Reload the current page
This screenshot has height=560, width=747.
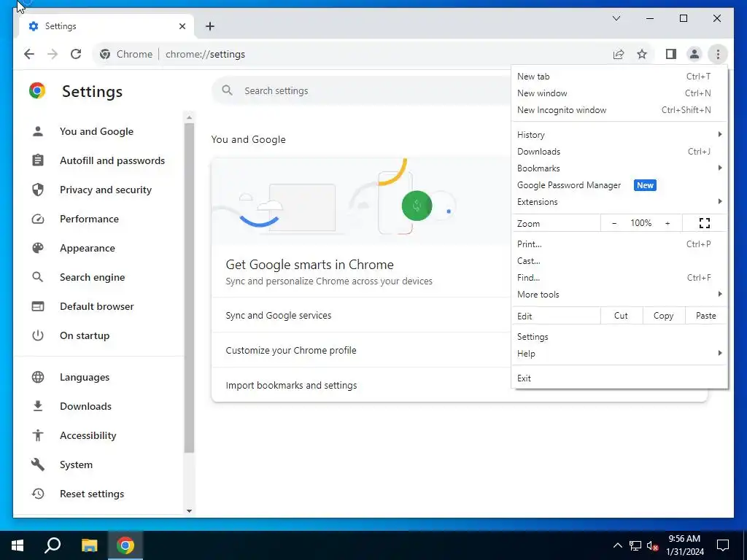click(76, 54)
